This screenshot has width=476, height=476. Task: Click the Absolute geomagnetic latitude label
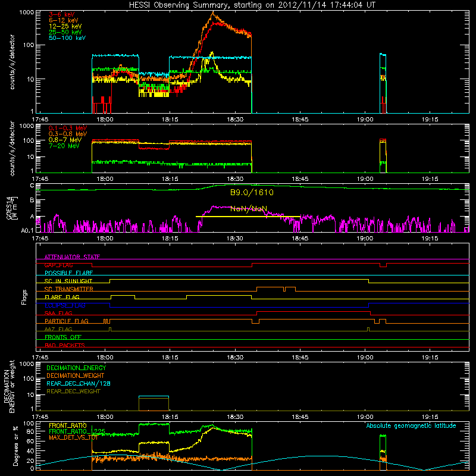411,426
